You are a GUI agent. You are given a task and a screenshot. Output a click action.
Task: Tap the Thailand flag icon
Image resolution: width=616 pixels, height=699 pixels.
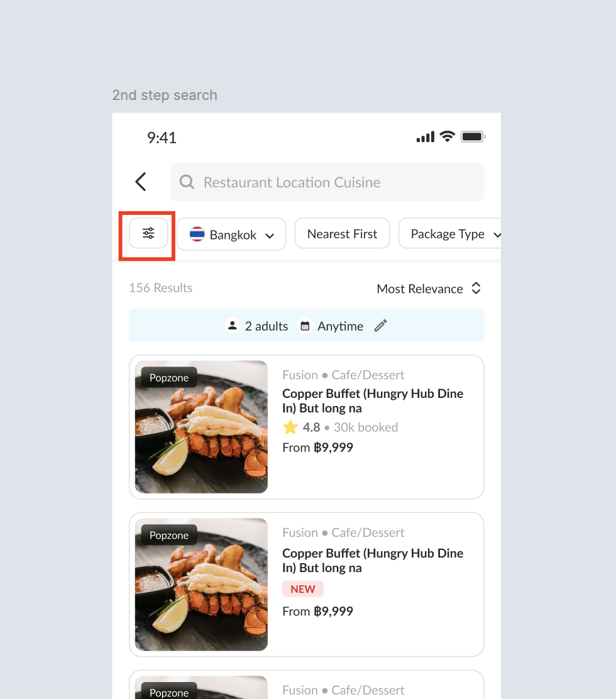click(197, 234)
